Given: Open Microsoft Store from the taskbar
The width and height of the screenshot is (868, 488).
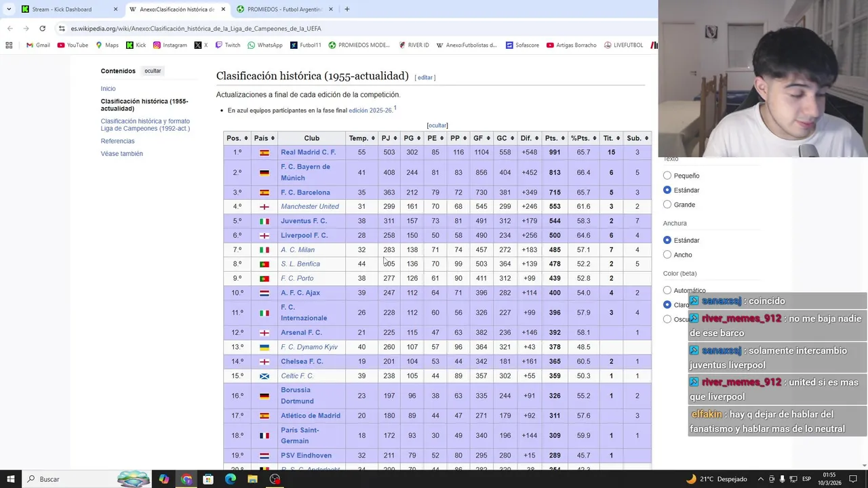Looking at the screenshot, I should (208, 479).
